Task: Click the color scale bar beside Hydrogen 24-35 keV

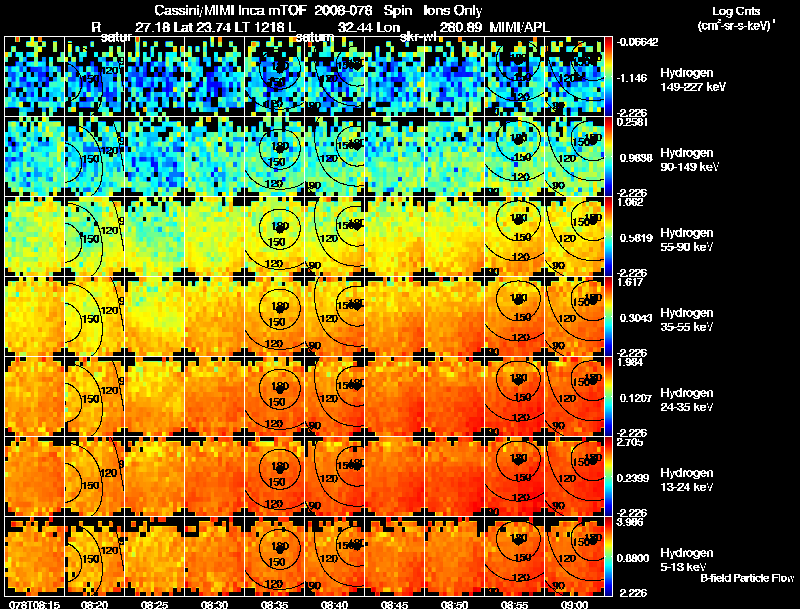Action: [608, 397]
